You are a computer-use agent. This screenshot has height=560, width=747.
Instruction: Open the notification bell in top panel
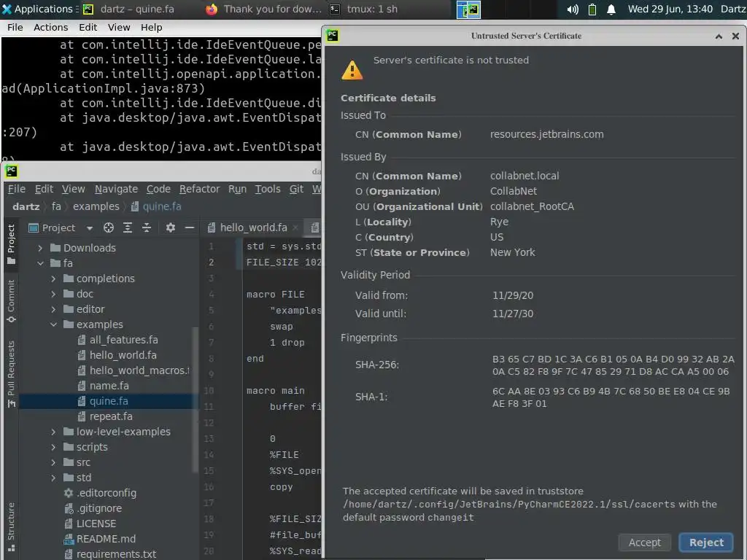pos(611,9)
